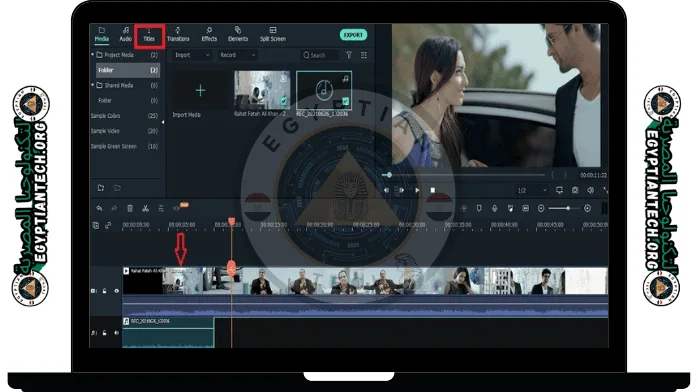Lock the audio track
698x392 pixels.
click(x=105, y=333)
